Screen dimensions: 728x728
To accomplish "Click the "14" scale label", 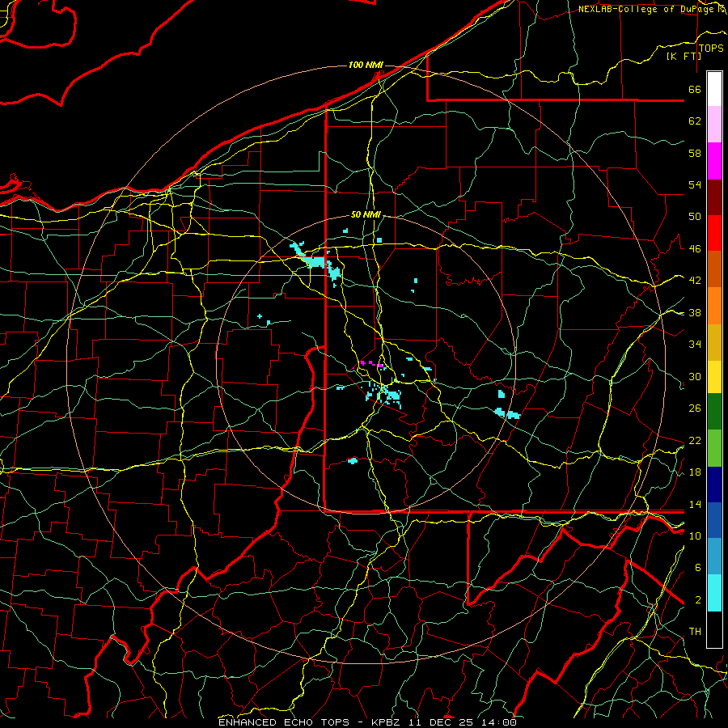I will click(695, 504).
